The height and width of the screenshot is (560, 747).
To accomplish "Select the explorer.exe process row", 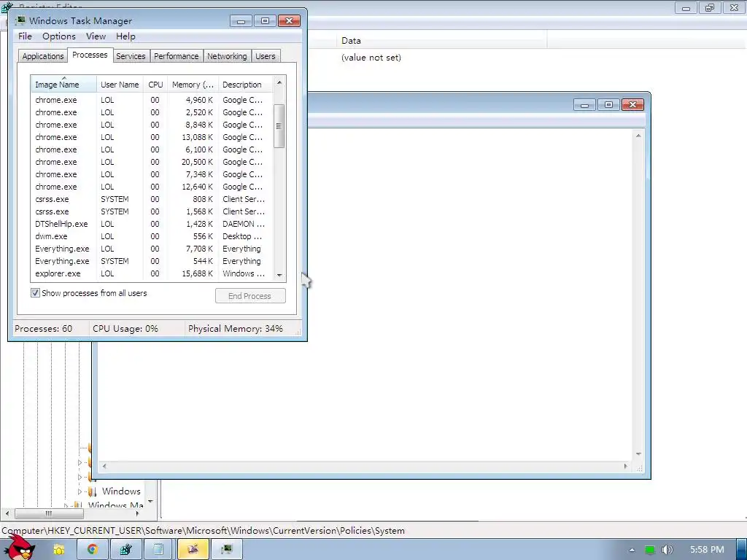I will click(152, 273).
